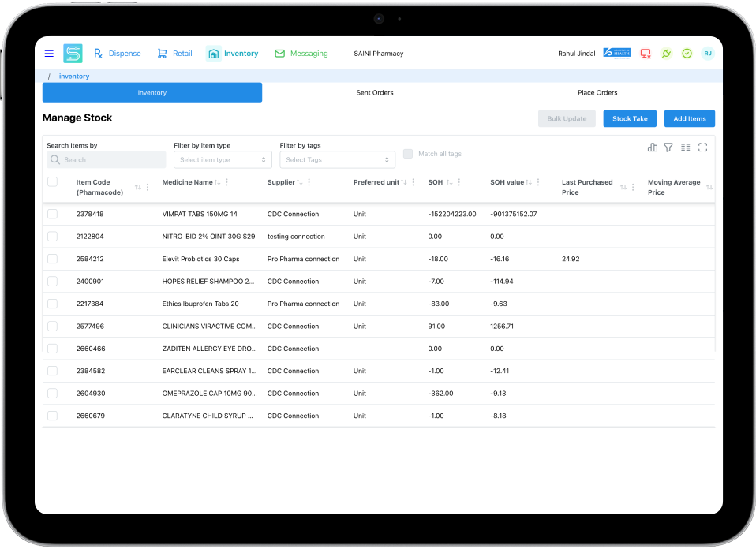The height and width of the screenshot is (549, 756).
Task: Select the VIMPAT TABS 150MG row checkbox
Action: tap(52, 214)
